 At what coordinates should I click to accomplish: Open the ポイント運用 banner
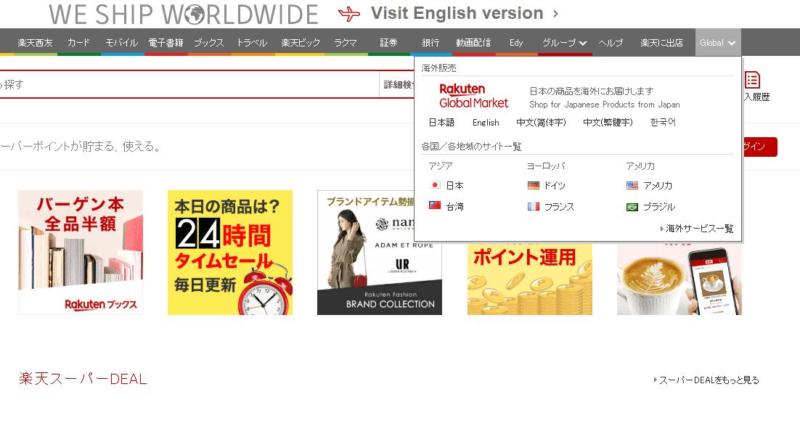pos(530,279)
